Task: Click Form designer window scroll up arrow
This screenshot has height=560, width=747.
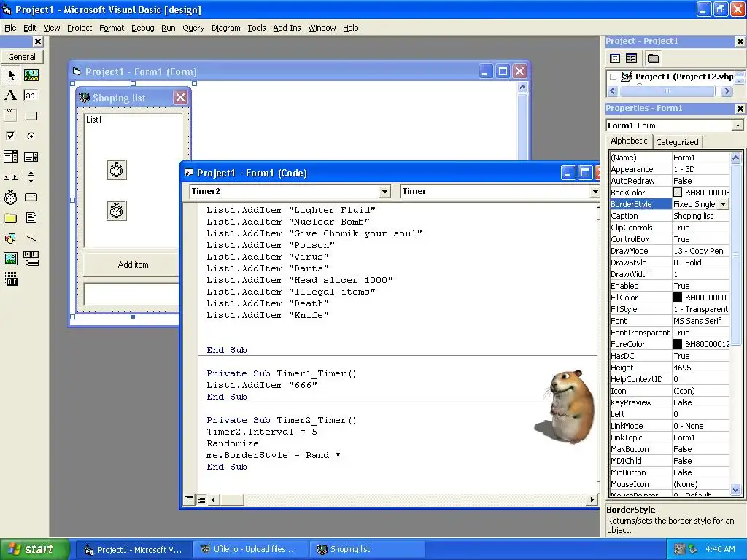Action: [522, 87]
